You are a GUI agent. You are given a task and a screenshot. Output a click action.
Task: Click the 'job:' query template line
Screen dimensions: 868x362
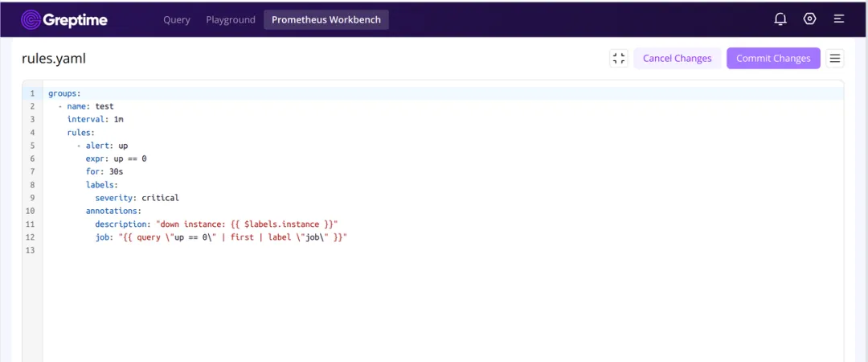221,237
